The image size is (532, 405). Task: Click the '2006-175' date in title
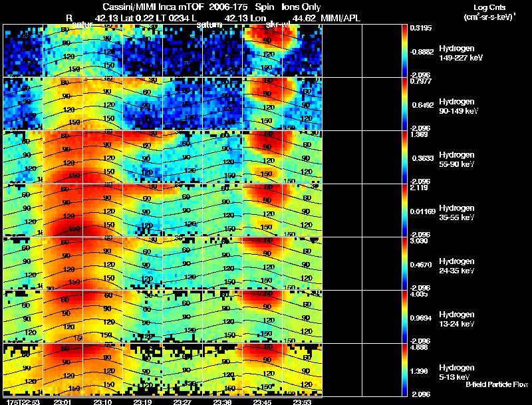click(228, 7)
